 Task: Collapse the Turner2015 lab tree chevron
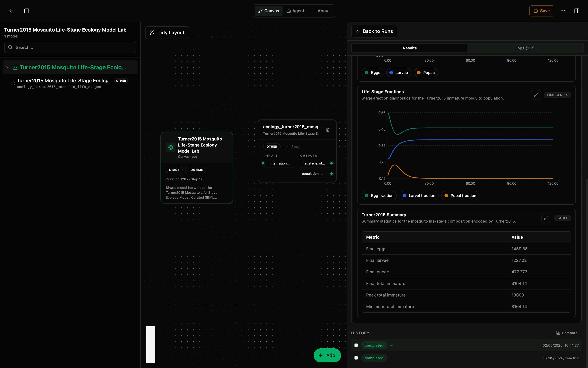(x=8, y=67)
